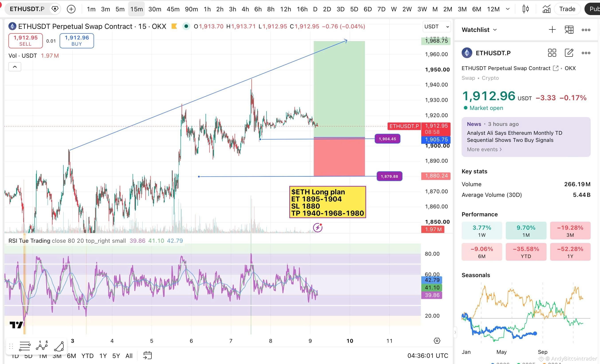Click the 04:36:01 UTC timezone clock
Viewport: 600px width, 364px height.
tap(427, 356)
